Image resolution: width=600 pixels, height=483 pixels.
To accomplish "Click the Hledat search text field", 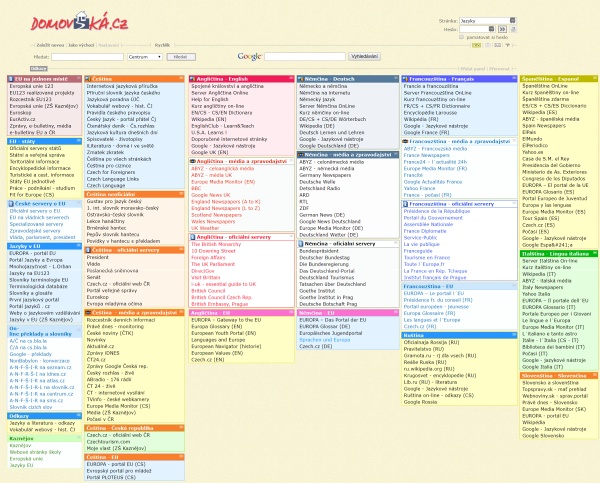I will [x=86, y=58].
